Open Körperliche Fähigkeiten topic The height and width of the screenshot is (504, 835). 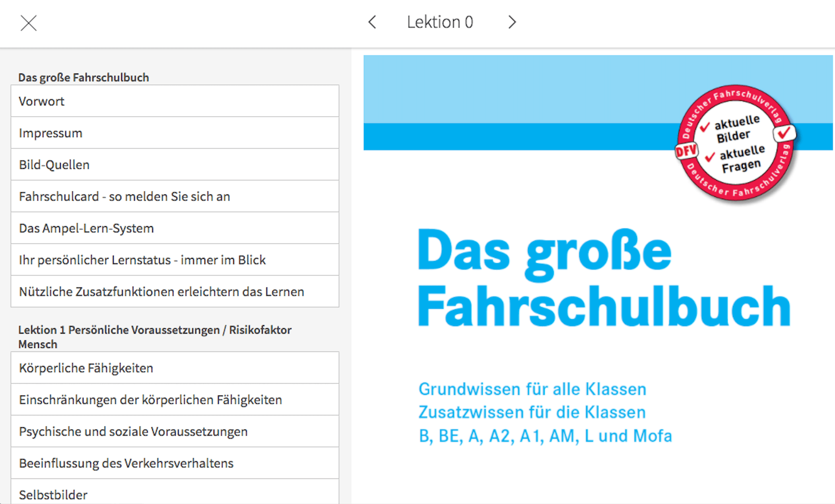click(175, 368)
